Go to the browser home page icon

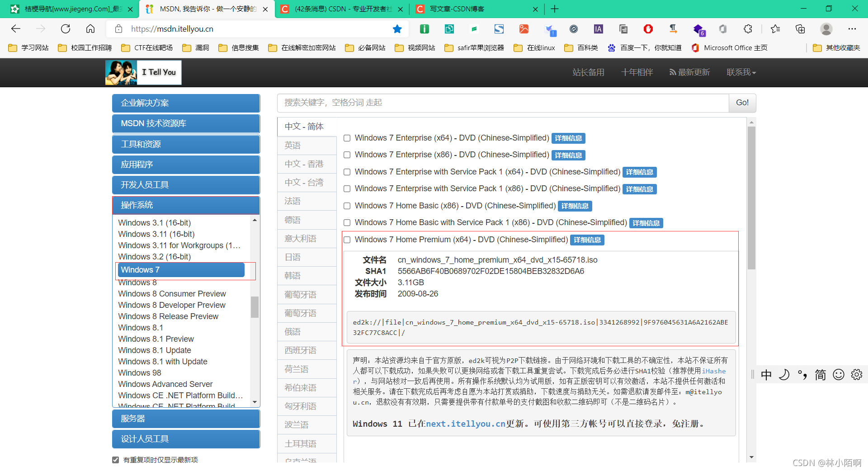[x=90, y=29]
